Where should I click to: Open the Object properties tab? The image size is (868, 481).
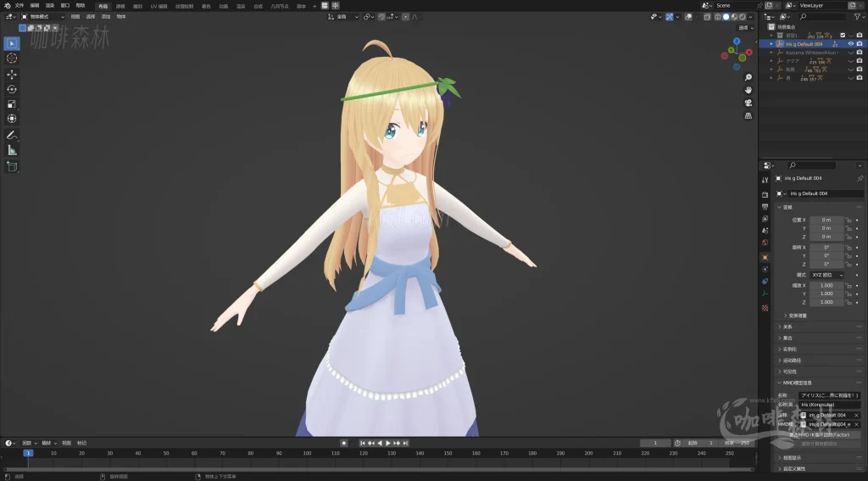click(x=765, y=257)
